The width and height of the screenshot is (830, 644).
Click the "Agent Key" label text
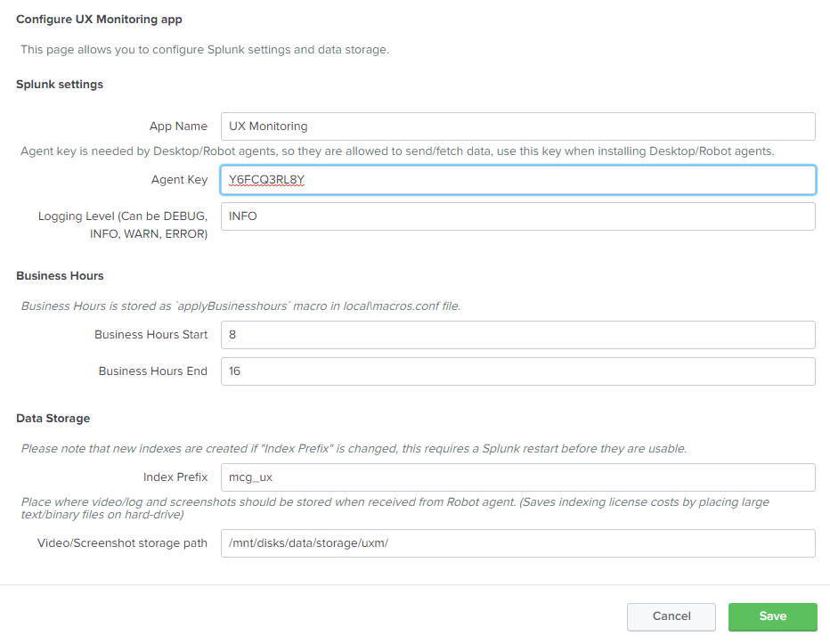[x=179, y=180]
